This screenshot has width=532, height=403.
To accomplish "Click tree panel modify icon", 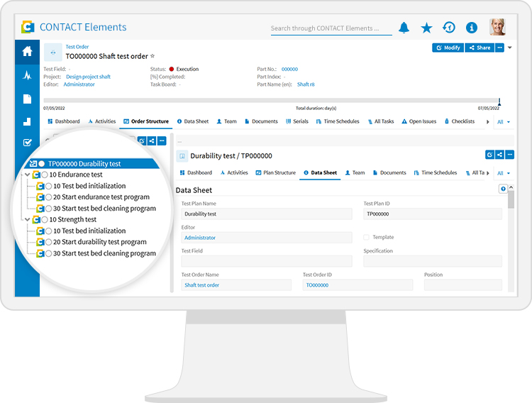I will [x=142, y=140].
